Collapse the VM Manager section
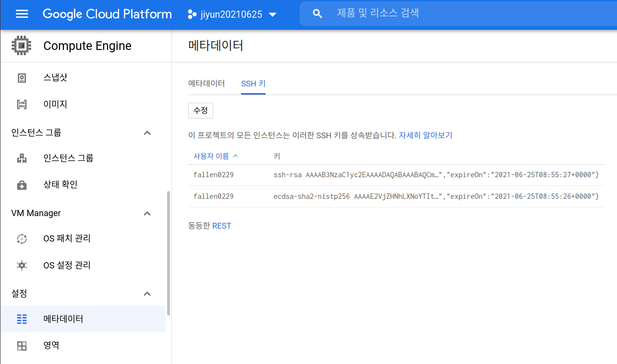 pos(147,213)
